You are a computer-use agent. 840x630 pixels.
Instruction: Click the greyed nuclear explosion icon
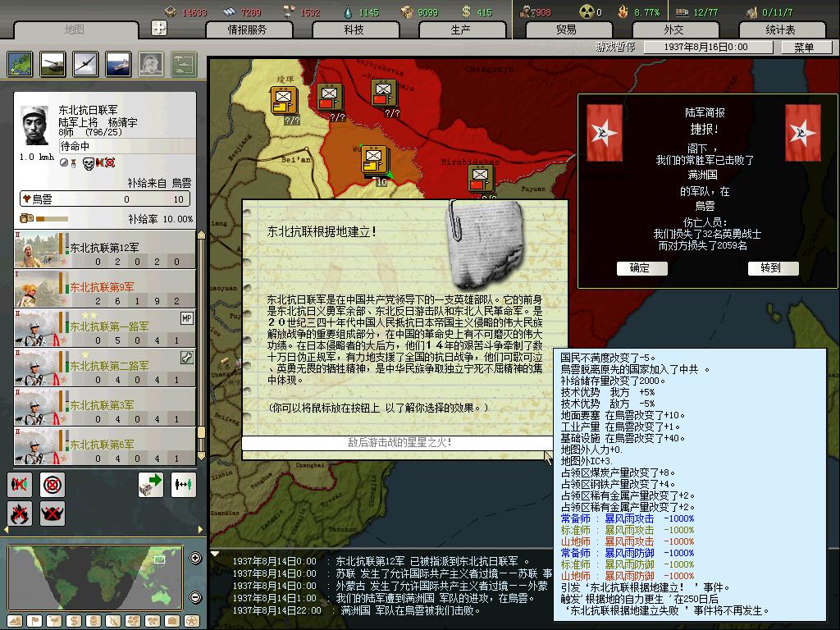point(151,64)
